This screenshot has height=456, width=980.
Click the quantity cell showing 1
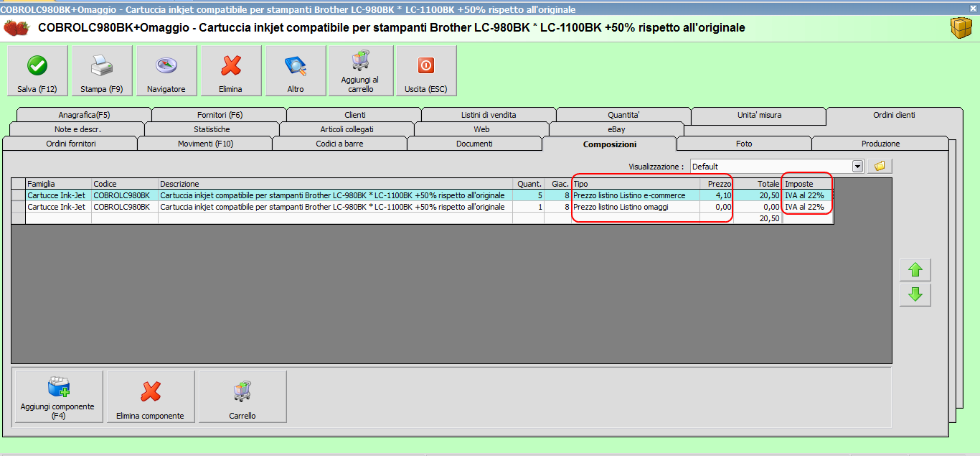point(529,206)
